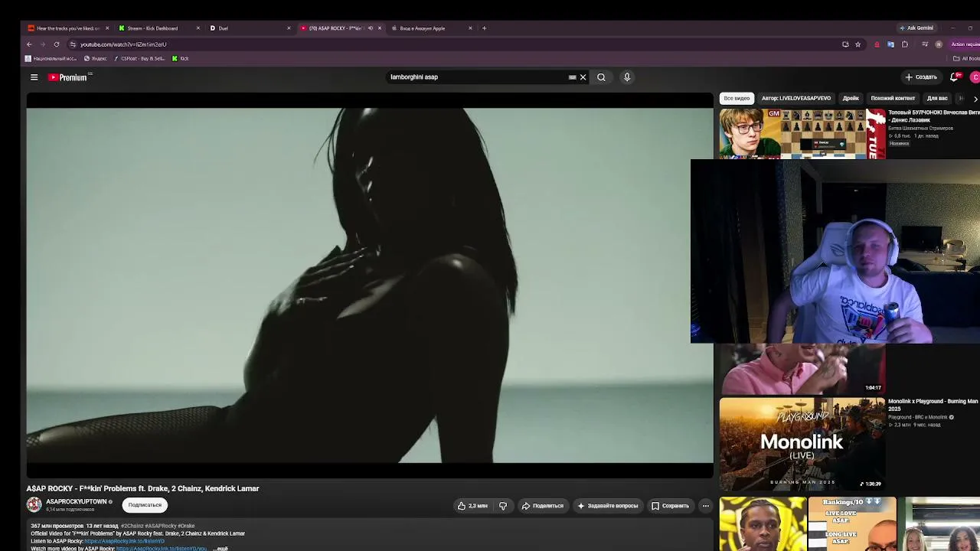Open ASAPROCKYUPTOWN channel name link
The height and width of the screenshot is (551, 980).
coord(76,502)
